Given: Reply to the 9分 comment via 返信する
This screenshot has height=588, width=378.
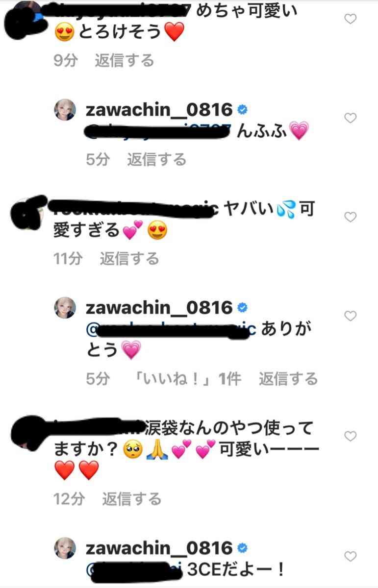Looking at the screenshot, I should click(x=124, y=61).
